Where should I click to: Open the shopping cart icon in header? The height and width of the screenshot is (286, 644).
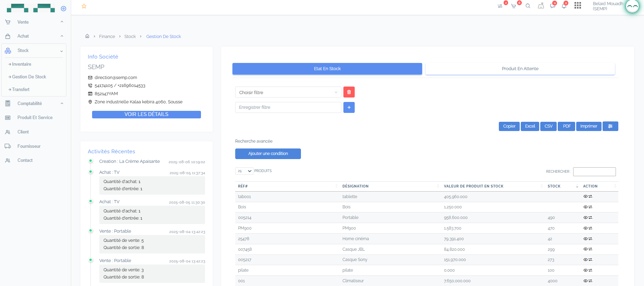pyautogui.click(x=514, y=6)
